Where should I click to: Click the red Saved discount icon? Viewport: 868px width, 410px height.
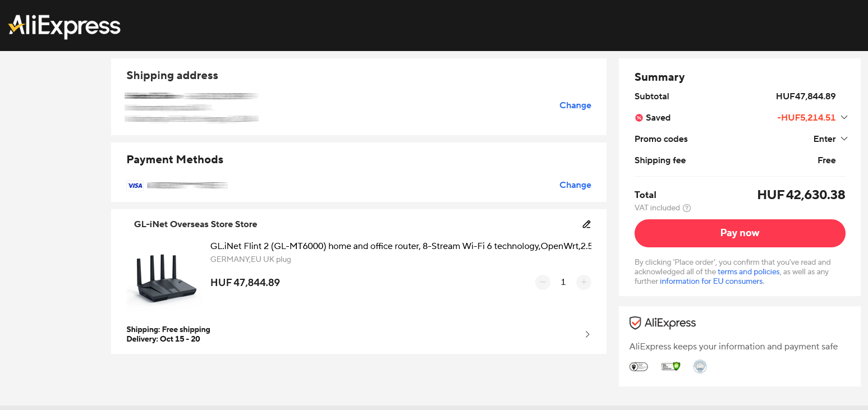pos(639,118)
